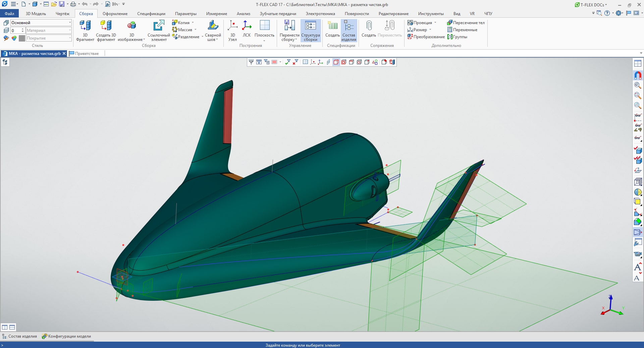Toggle Структура сборки panel
The image size is (644, 348).
pos(311,30)
